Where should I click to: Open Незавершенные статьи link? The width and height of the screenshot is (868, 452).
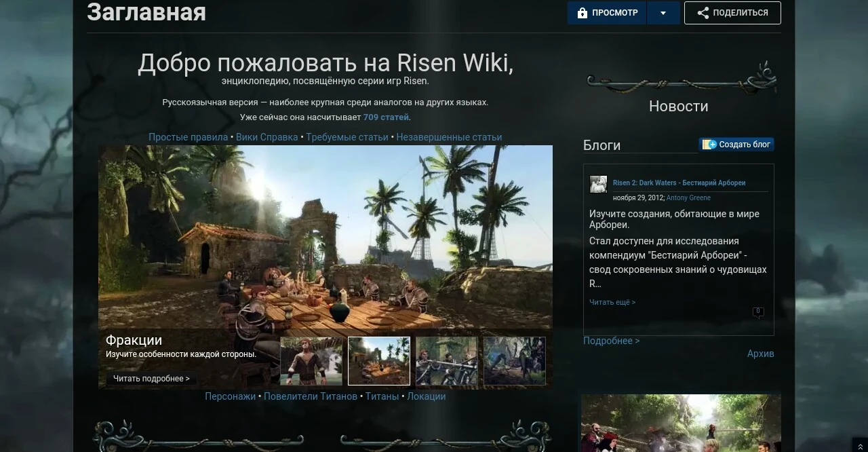pos(449,137)
